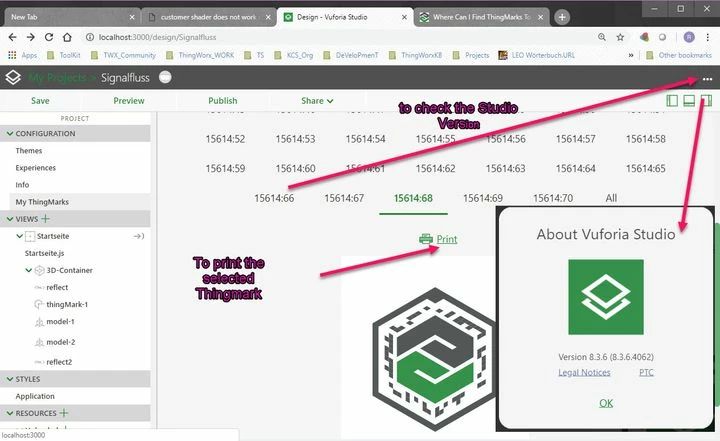This screenshot has width=720, height=441.
Task: Collapse the STYLES section
Action: pos(10,379)
